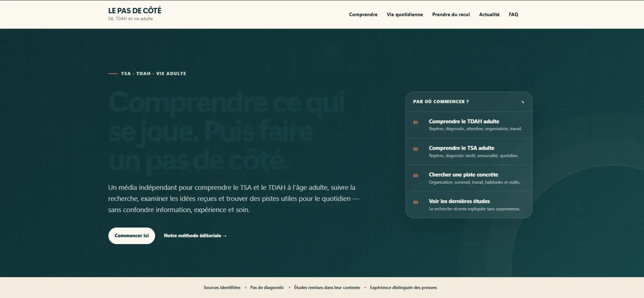Viewport: 644px width, 298px height.
Task: Select Chercher une piste concrète entry
Action: pyautogui.click(x=469, y=178)
